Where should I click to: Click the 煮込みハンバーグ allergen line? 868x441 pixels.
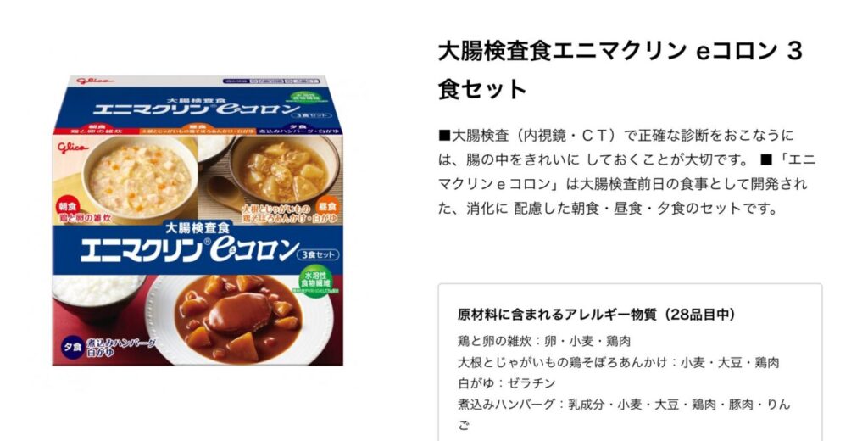(x=624, y=415)
